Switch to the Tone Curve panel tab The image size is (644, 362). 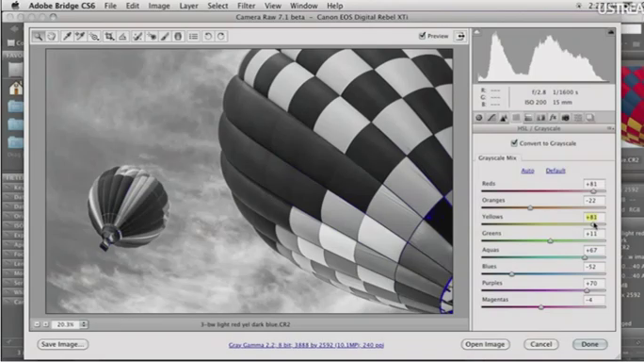(491, 118)
